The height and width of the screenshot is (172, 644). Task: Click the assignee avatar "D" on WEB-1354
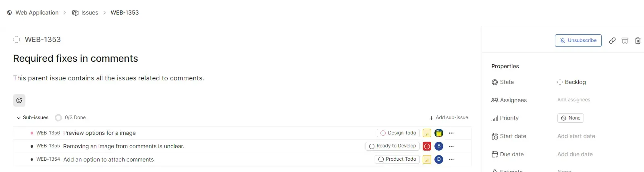click(x=439, y=159)
